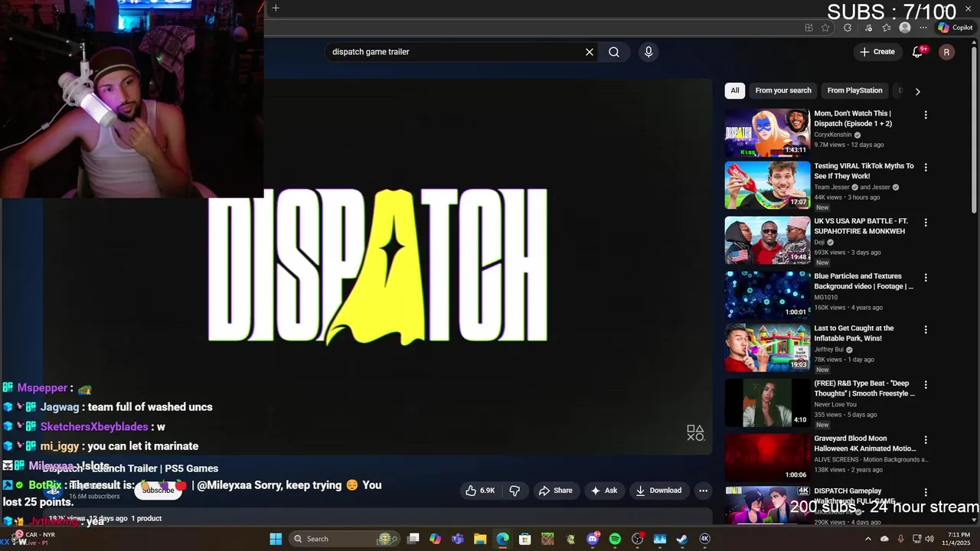Open options for Testing VIRAL TikTok Myths video
This screenshot has height=551, width=980.
(926, 167)
